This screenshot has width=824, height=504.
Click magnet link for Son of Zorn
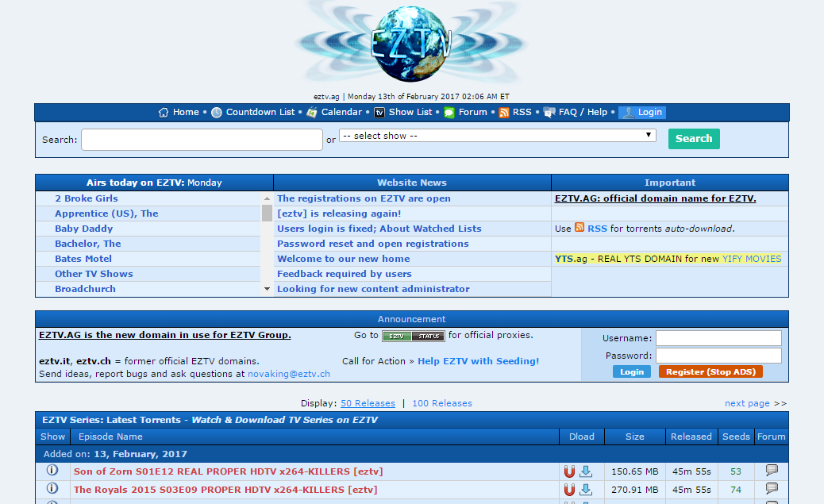569,471
